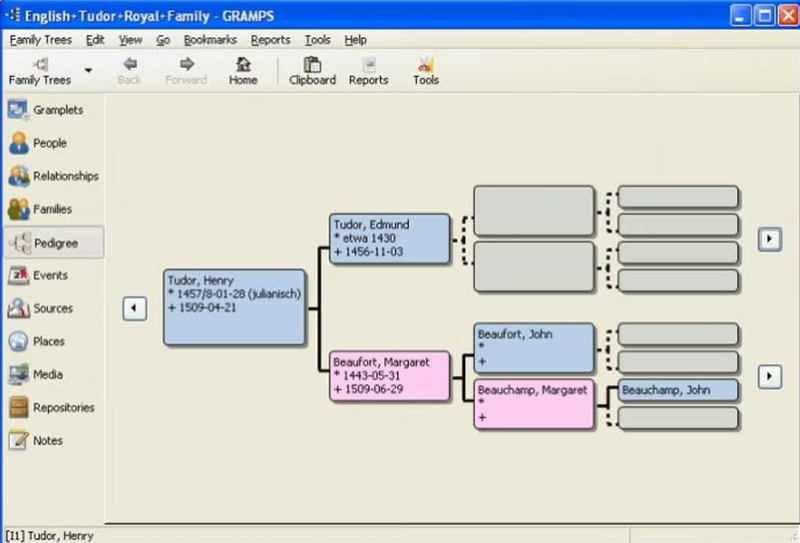The width and height of the screenshot is (800, 543).
Task: Click the Beauchamp, John box
Action: point(678,390)
